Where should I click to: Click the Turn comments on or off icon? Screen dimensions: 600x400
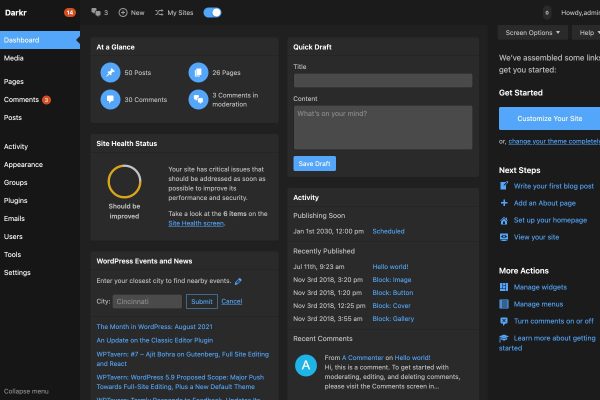(x=504, y=321)
